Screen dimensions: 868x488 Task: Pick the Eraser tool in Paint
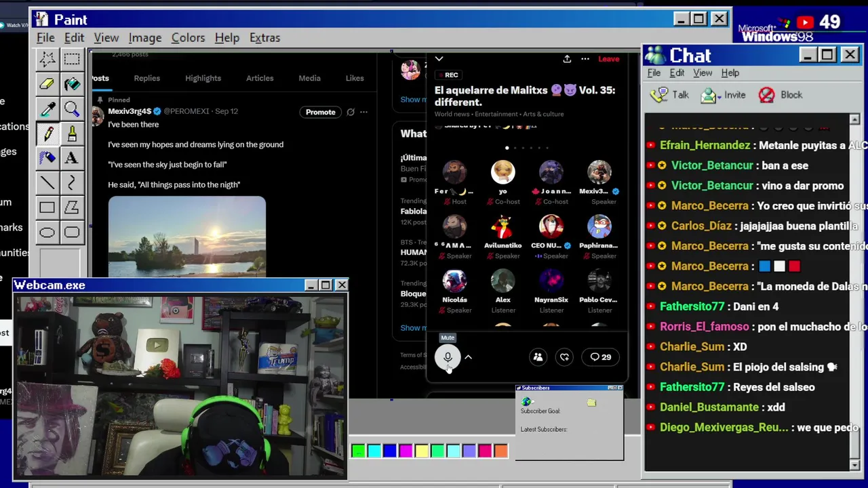click(47, 84)
